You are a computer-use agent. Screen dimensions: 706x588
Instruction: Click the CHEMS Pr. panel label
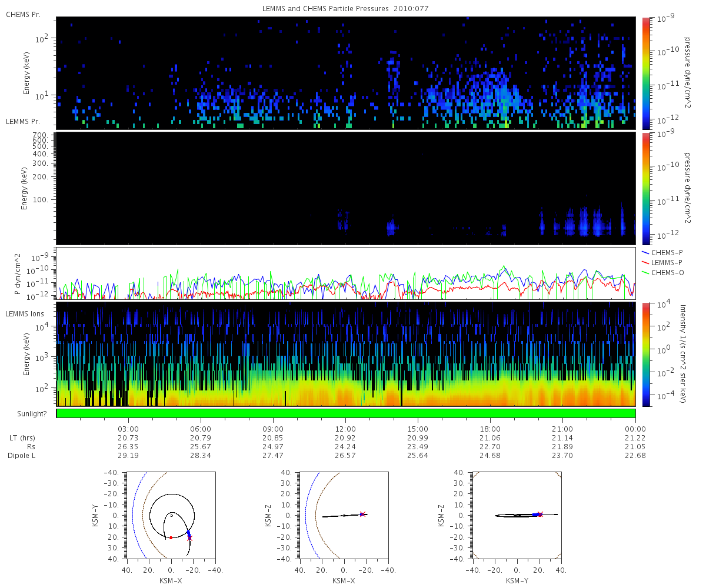coord(23,14)
